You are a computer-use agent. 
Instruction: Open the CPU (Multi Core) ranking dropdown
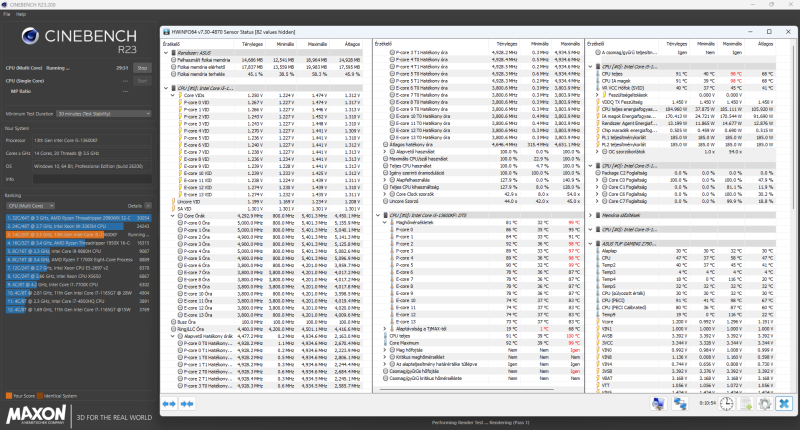click(x=31, y=206)
